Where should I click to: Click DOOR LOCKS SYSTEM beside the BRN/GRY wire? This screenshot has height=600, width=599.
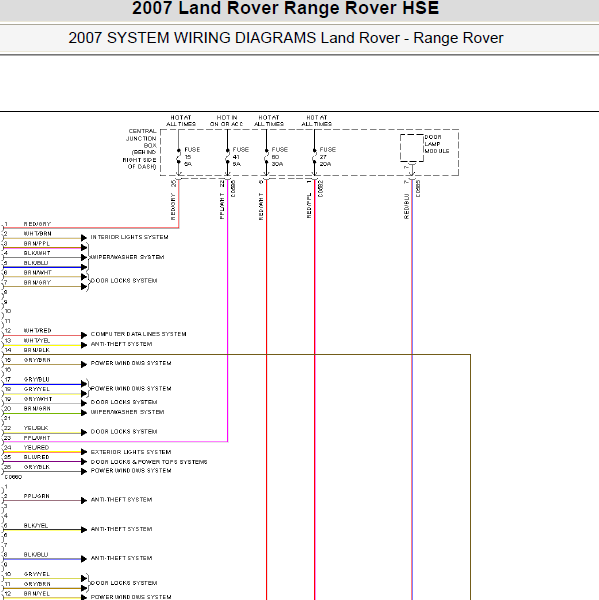coord(124,280)
